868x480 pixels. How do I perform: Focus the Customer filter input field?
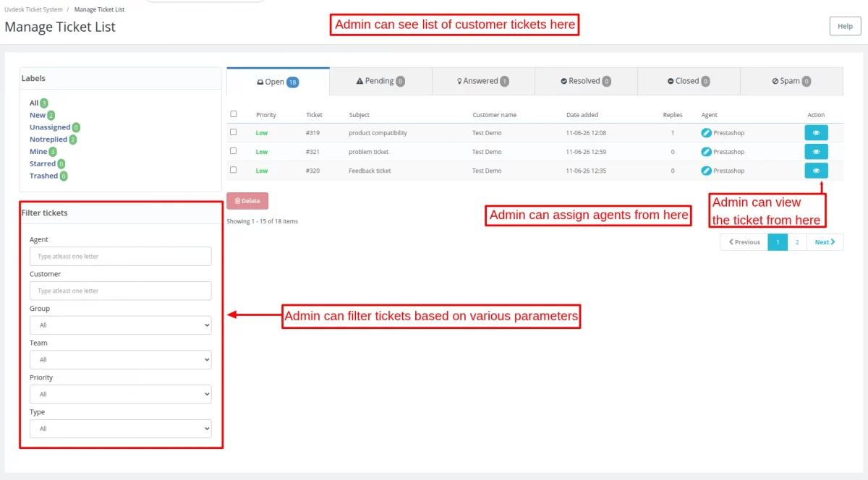(121, 291)
